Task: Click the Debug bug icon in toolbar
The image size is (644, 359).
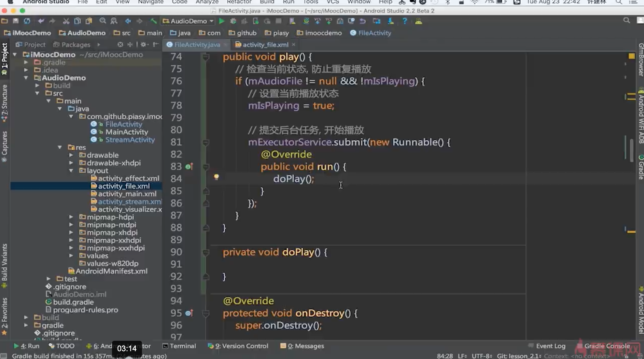Action: pos(233,21)
